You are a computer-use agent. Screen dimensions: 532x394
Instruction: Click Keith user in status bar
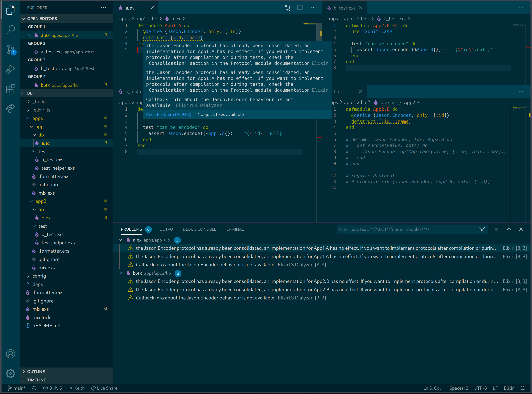(x=77, y=388)
